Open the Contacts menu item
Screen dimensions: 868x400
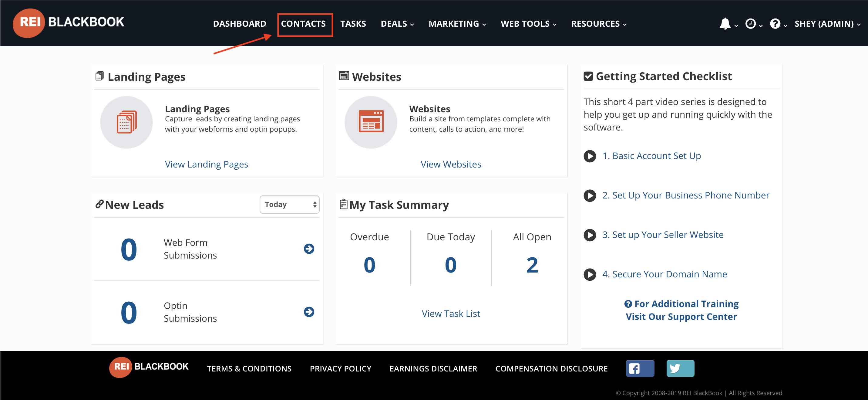tap(304, 24)
